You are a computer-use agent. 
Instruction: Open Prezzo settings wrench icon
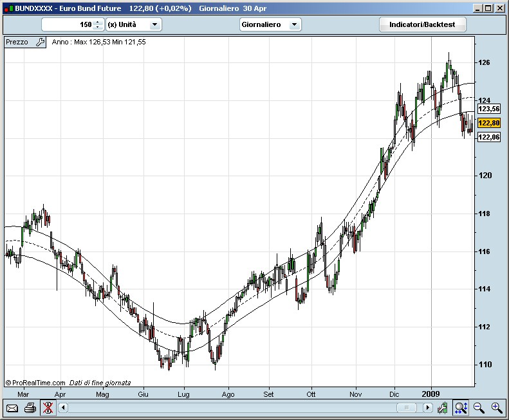[41, 42]
